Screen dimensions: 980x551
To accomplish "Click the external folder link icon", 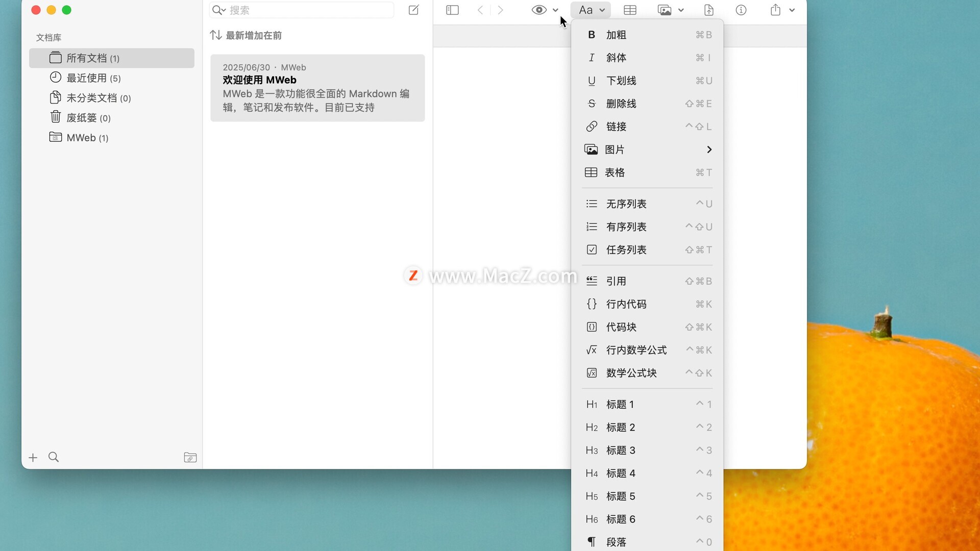I will 190,458.
